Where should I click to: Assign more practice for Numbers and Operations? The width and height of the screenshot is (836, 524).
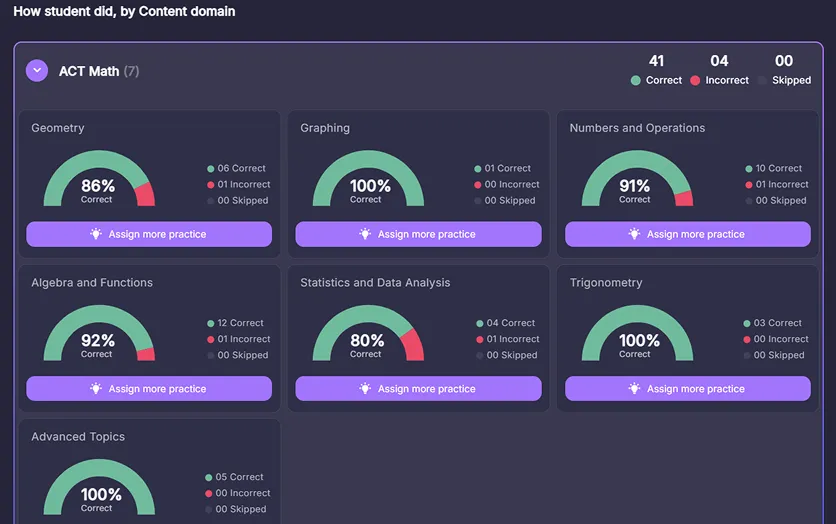(x=688, y=234)
